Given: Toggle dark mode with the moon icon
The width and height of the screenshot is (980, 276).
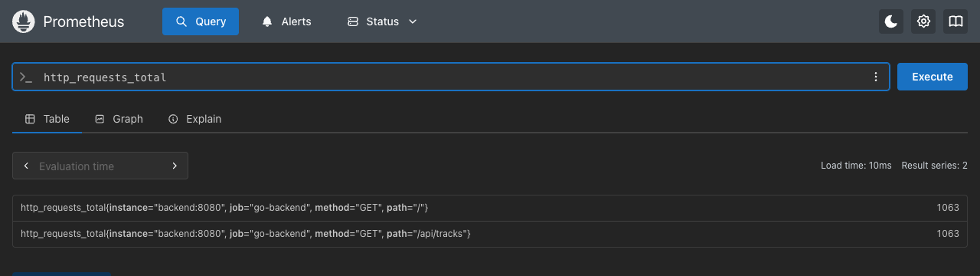Looking at the screenshot, I should 891,21.
